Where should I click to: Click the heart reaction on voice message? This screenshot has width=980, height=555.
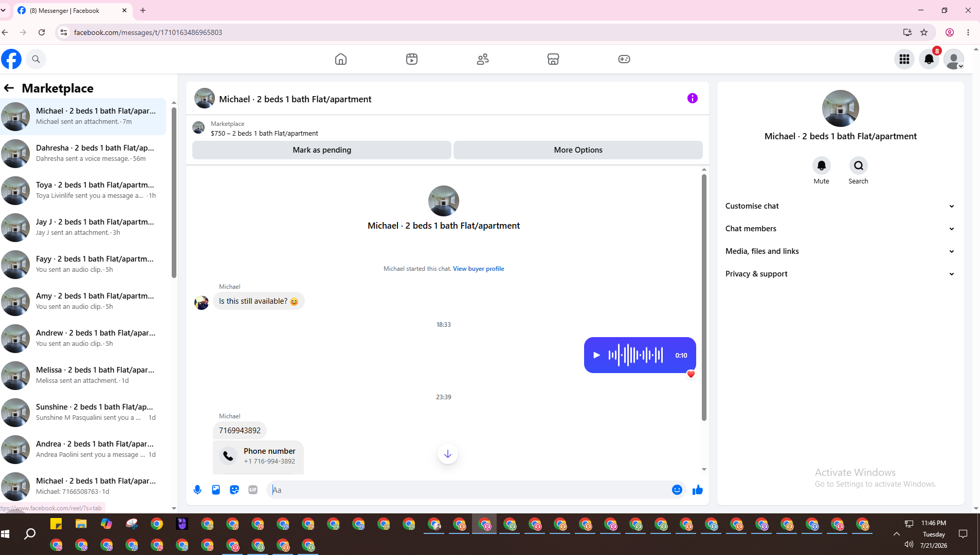691,374
